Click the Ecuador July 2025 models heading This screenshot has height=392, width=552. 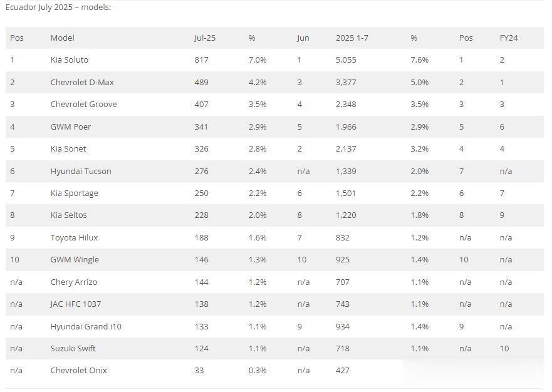click(x=58, y=8)
